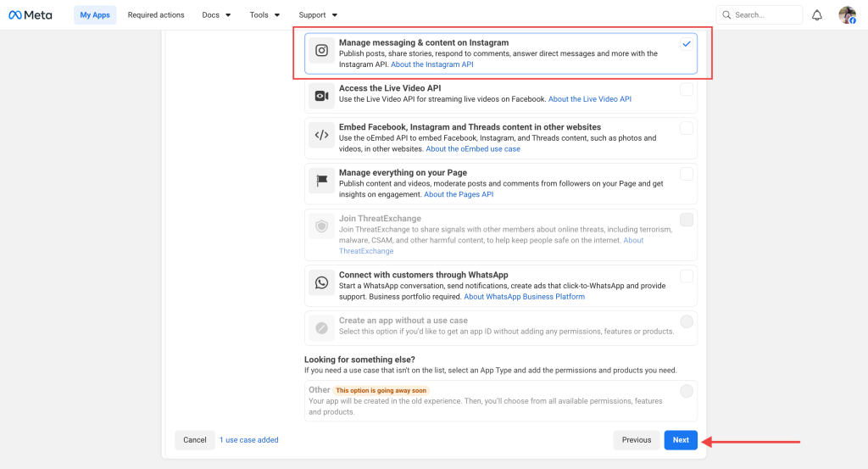This screenshot has height=469, width=868.
Task: Open the profile avatar menu
Action: click(x=847, y=15)
